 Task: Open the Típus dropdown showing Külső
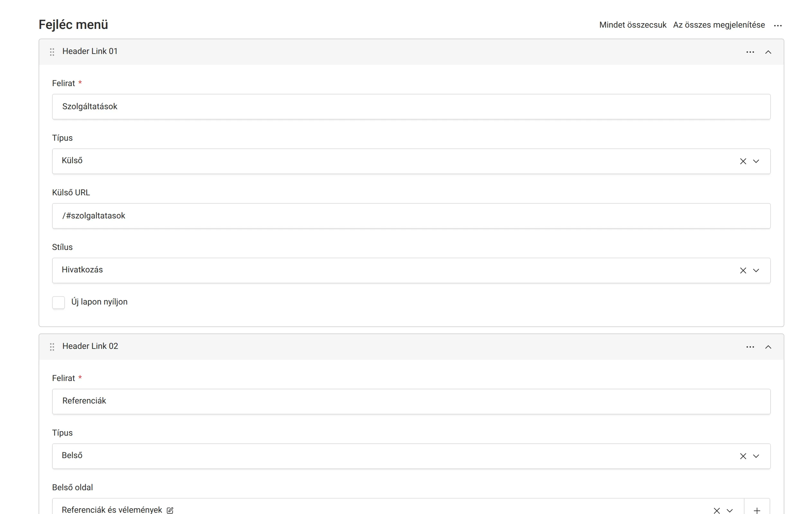(x=756, y=161)
